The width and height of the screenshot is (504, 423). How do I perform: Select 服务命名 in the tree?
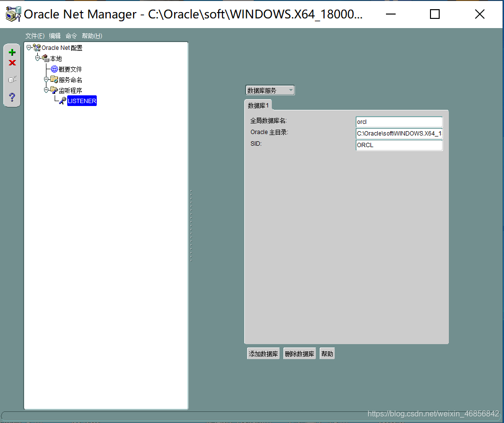[71, 80]
